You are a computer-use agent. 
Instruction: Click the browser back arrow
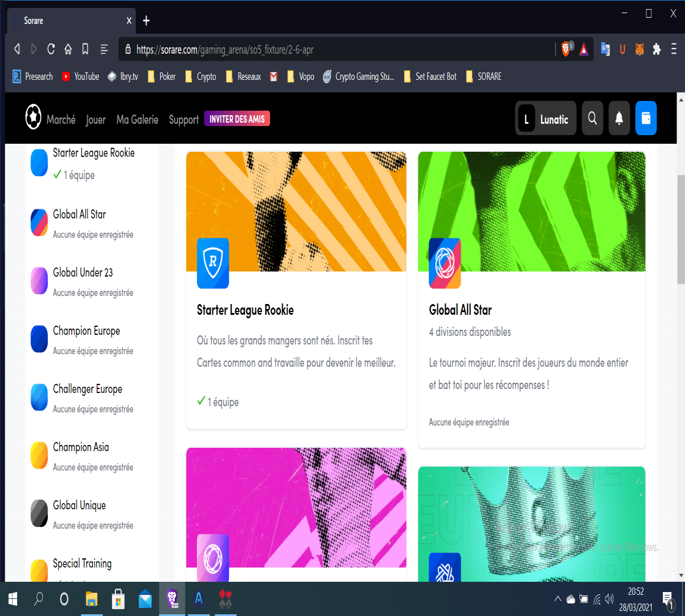17,49
